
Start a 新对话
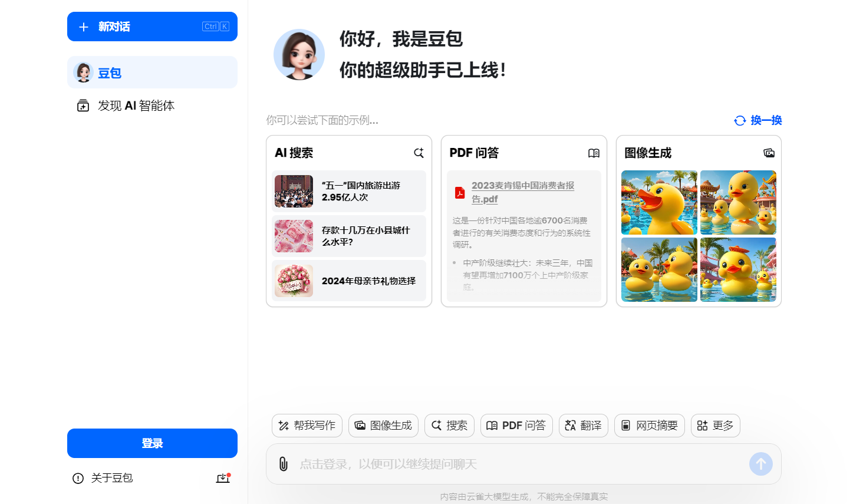tap(152, 26)
